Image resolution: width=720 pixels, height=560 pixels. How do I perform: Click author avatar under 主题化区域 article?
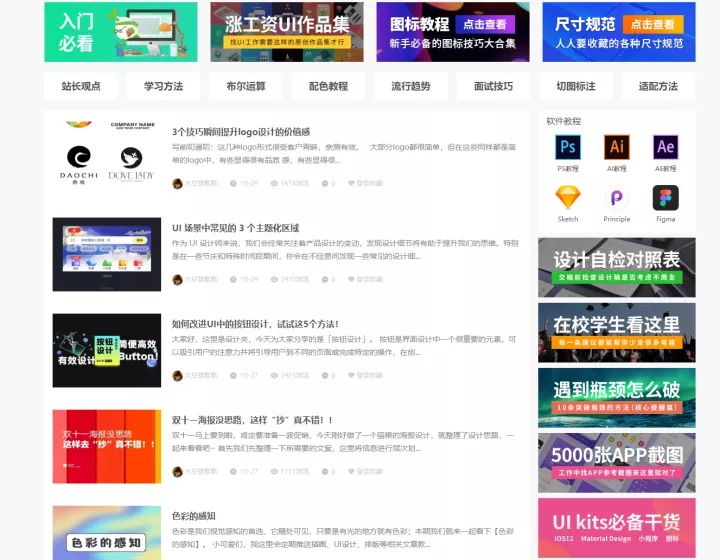click(x=177, y=280)
